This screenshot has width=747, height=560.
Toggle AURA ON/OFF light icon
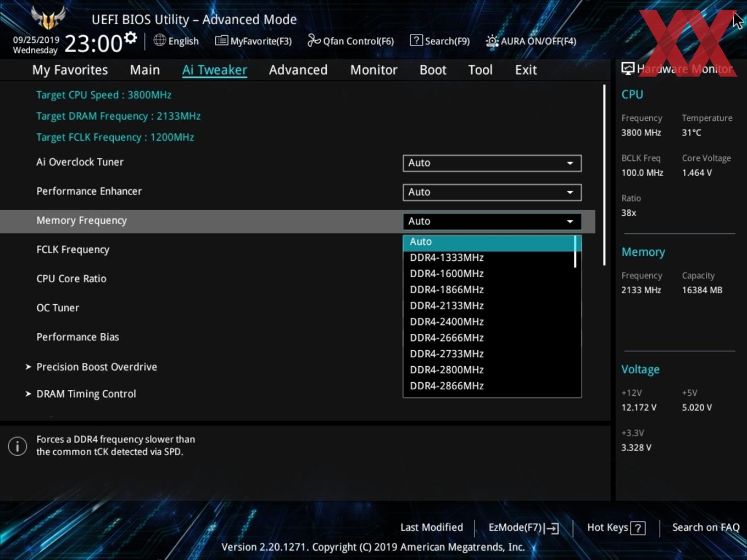click(x=492, y=41)
